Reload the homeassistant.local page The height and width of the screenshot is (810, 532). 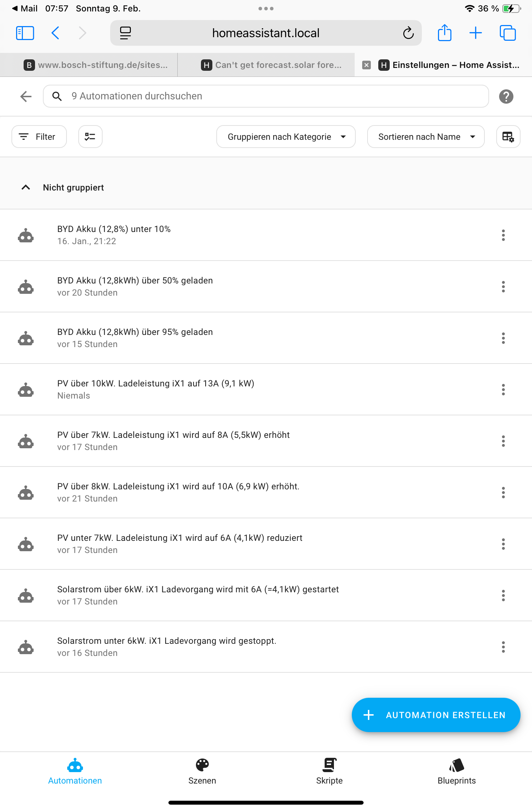pyautogui.click(x=408, y=33)
